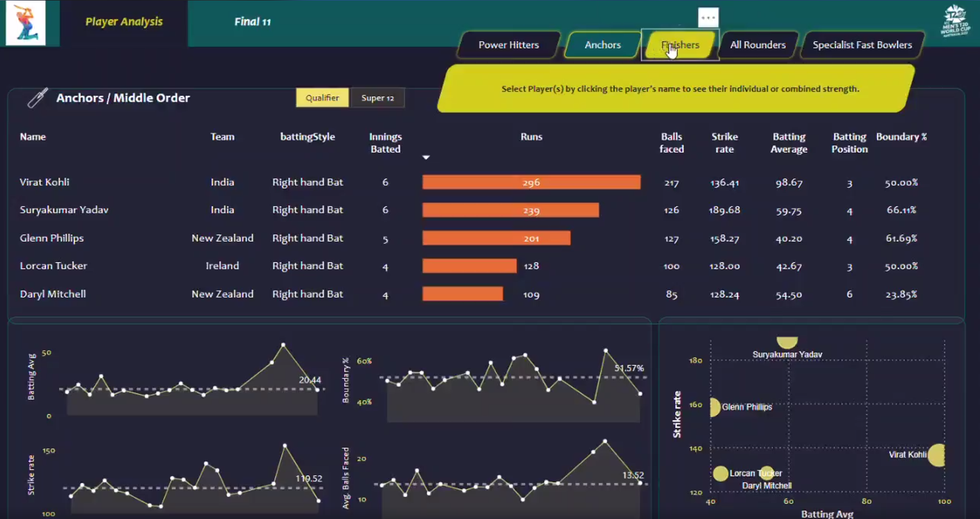The image size is (980, 519).
Task: Click Suryakumar Yadav's orange runs bar
Action: (x=510, y=210)
